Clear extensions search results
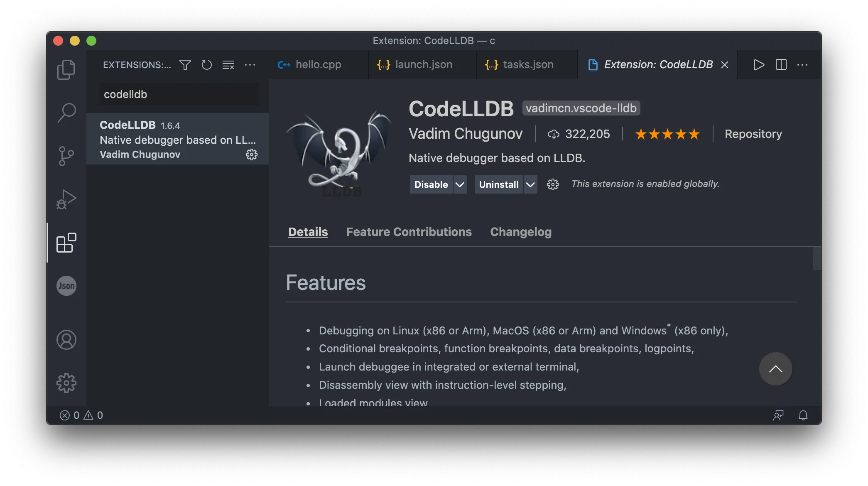Image resolution: width=868 pixels, height=486 pixels. 228,65
